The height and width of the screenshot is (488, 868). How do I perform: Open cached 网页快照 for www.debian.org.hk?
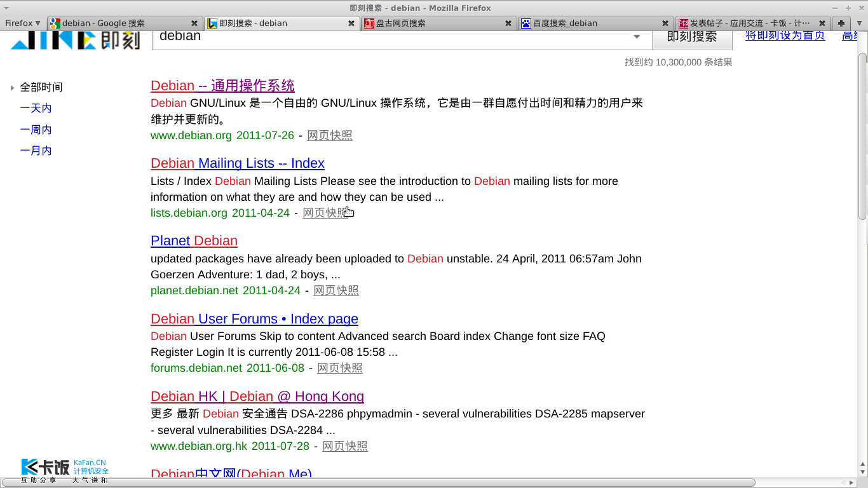[345, 446]
